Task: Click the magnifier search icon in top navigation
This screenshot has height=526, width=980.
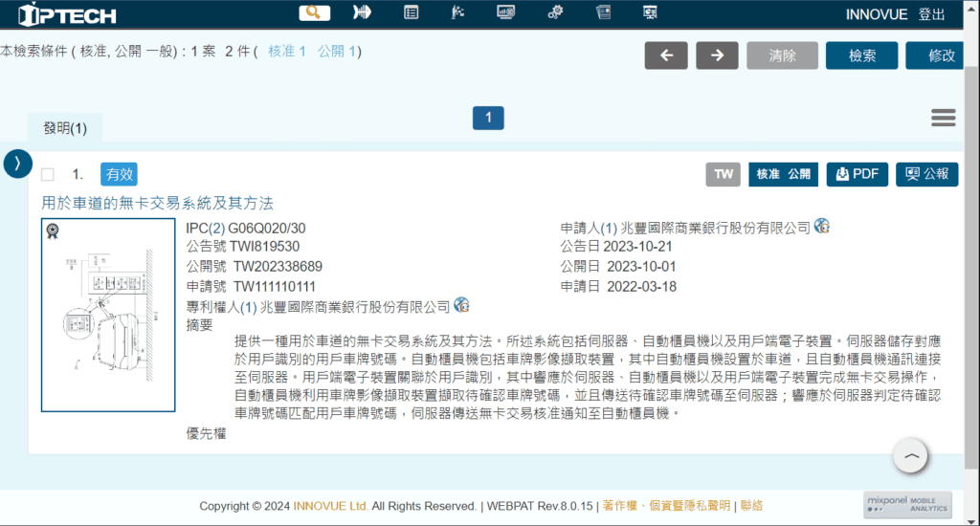Action: 314,12
